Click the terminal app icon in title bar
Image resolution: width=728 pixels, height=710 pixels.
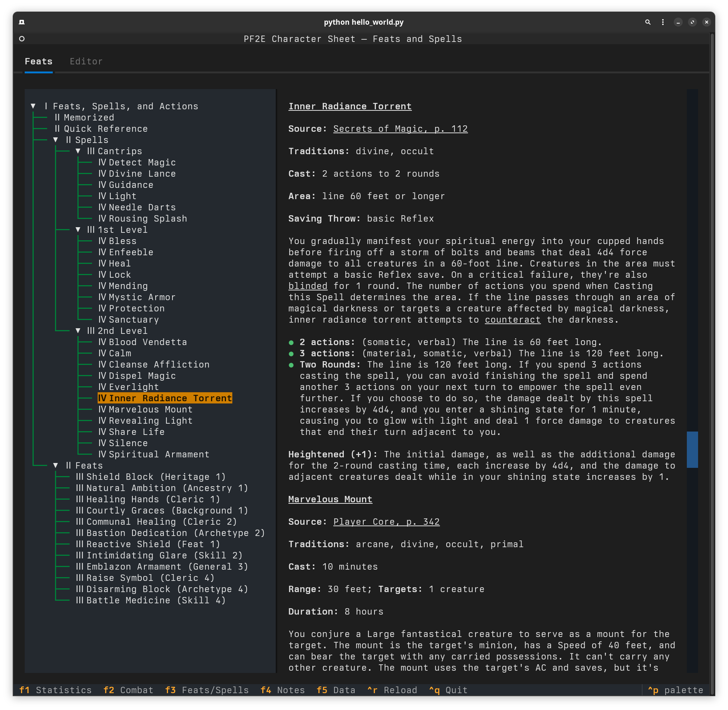[22, 22]
